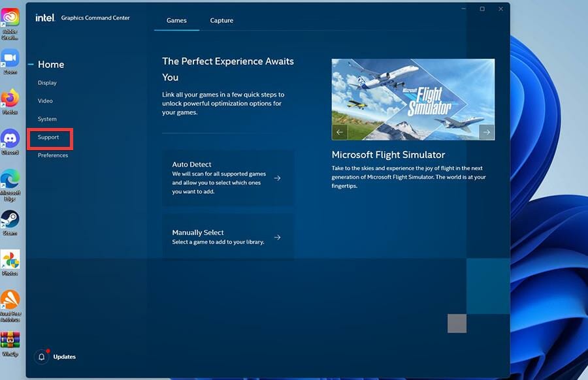The width and height of the screenshot is (588, 380).
Task: Click the Auto Detect heading
Action: click(x=191, y=165)
